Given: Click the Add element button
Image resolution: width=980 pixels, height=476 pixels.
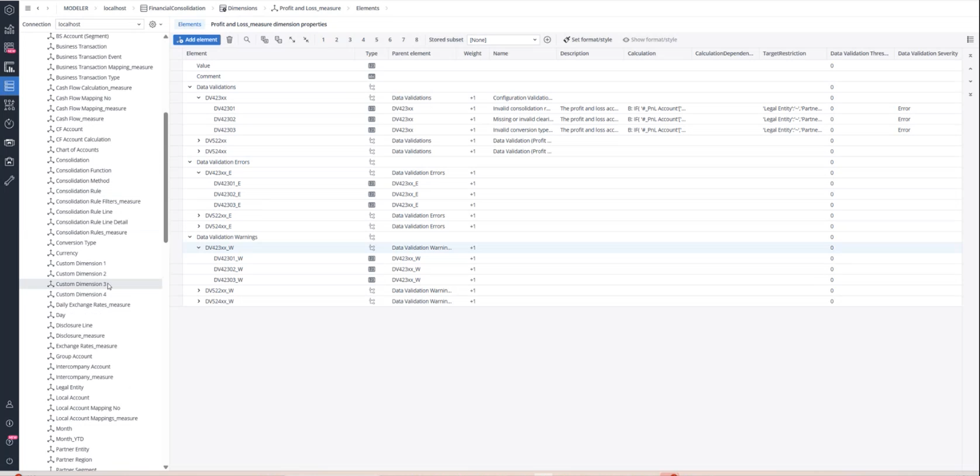Looking at the screenshot, I should pos(197,40).
